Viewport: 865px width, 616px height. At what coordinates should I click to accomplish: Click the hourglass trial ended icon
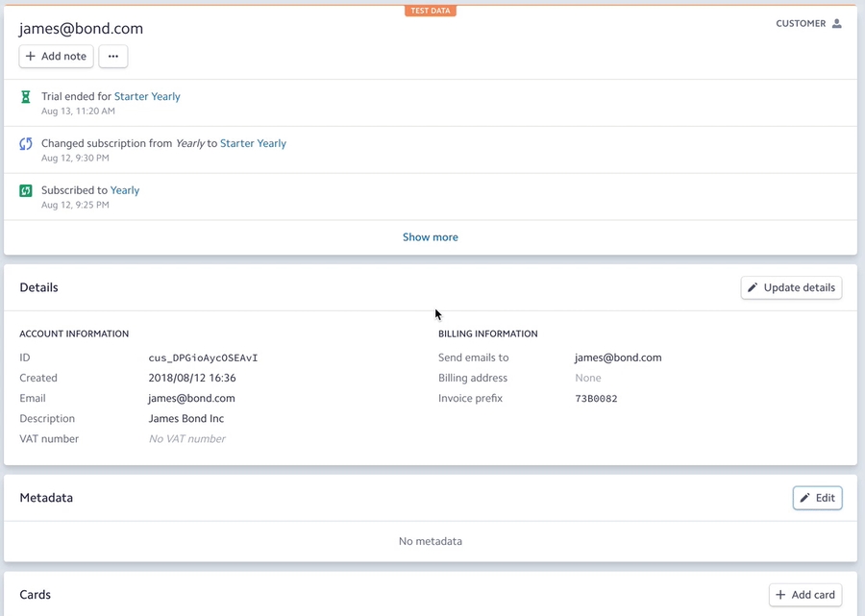tap(26, 97)
